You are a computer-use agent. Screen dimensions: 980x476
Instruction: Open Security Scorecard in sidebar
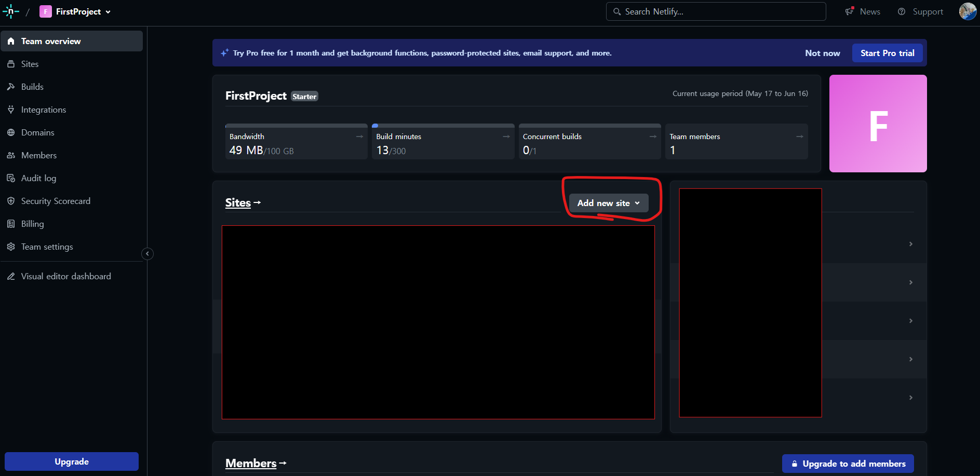(x=72, y=201)
